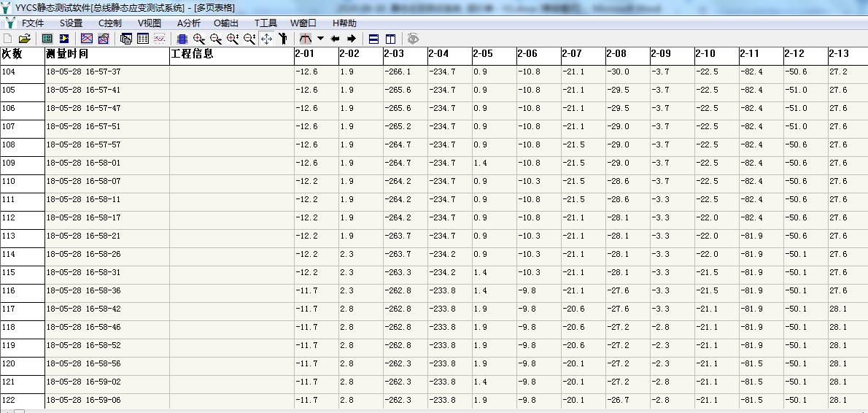Click the blue stacked-lines icon
Viewport: 868px width, 413px height.
click(x=182, y=39)
